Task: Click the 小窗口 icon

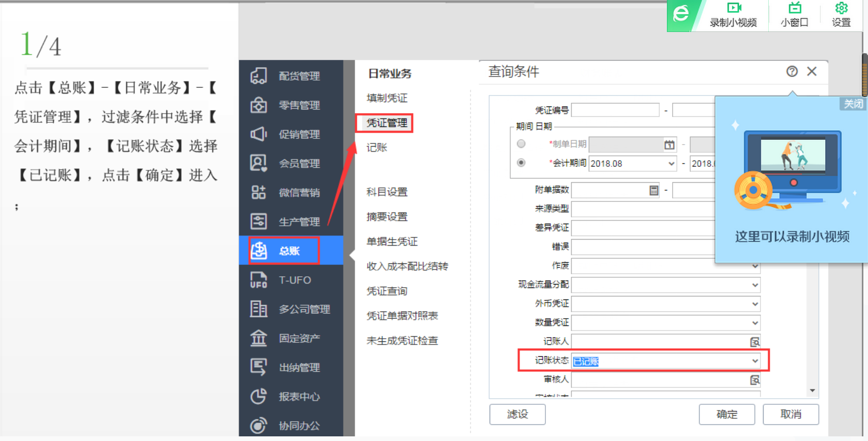Action: tap(795, 8)
